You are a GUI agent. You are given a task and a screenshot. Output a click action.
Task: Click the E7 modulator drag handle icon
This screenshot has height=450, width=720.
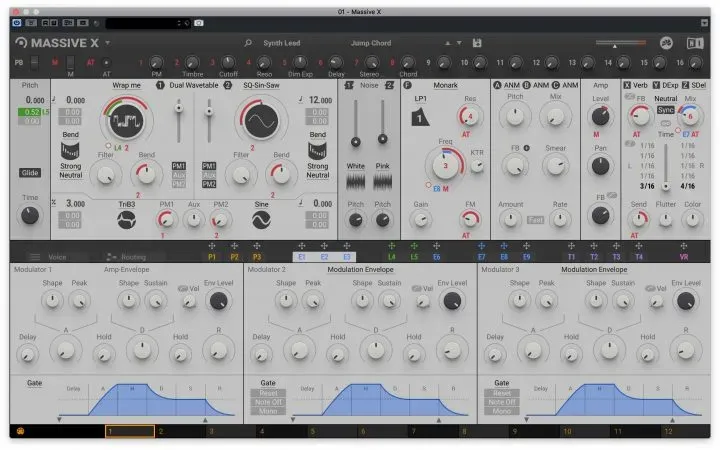481,246
